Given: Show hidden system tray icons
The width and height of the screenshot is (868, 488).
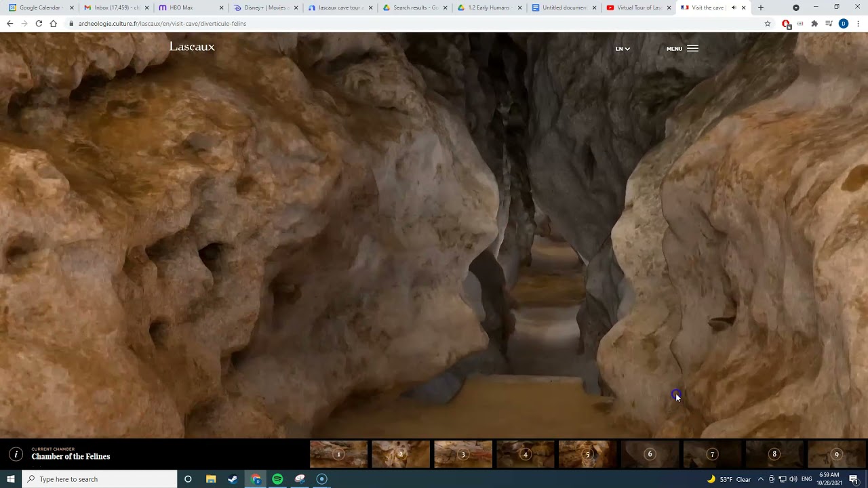Looking at the screenshot, I should pos(760,479).
